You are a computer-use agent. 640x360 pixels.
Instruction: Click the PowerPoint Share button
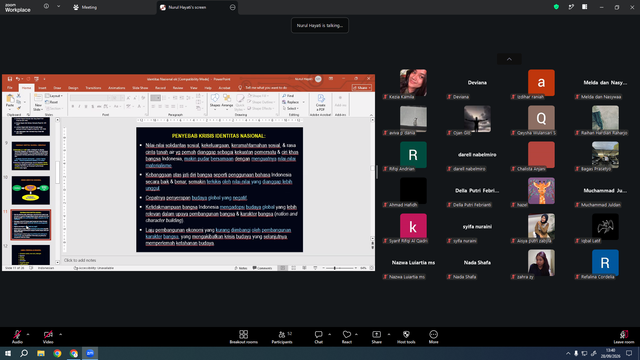pyautogui.click(x=362, y=88)
